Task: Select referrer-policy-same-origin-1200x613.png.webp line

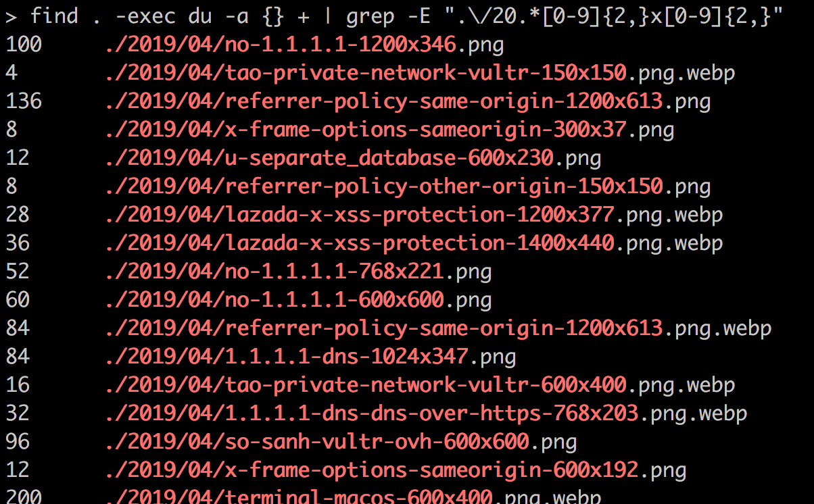Action: pyautogui.click(x=438, y=328)
